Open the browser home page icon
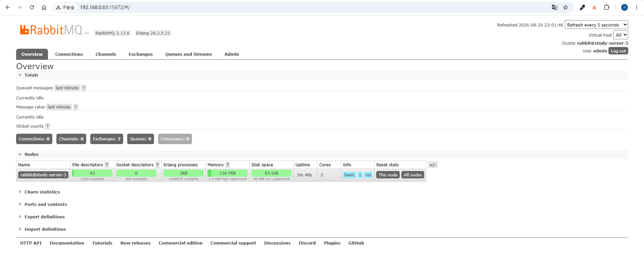The height and width of the screenshot is (260, 644). coord(44,7)
